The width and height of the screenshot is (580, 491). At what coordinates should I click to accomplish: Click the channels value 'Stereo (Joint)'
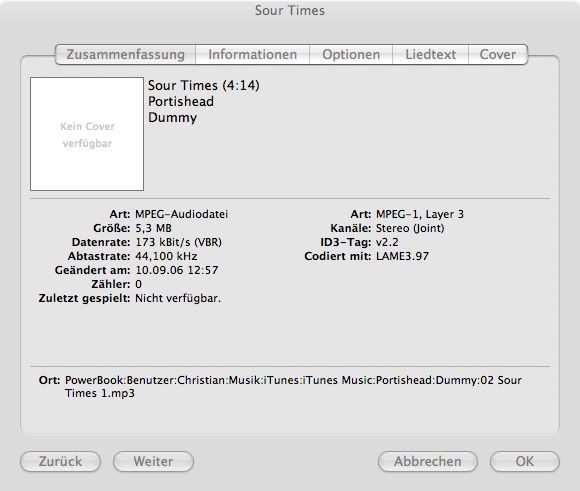click(x=410, y=228)
